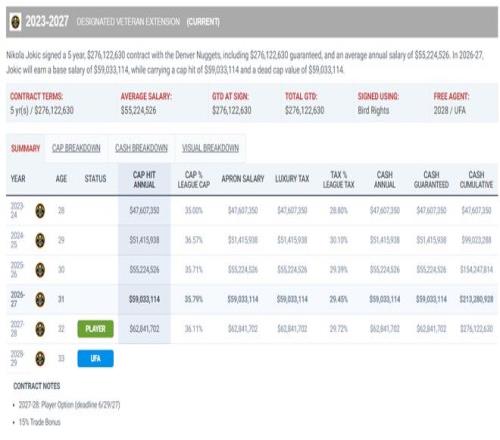Click the Nuggets logo in contract header
500x440 pixels.
tap(15, 22)
